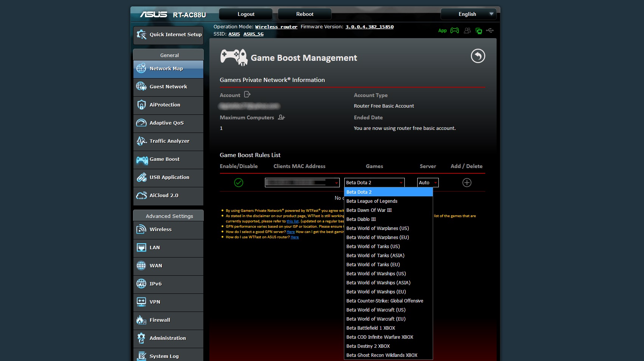The width and height of the screenshot is (644, 361).
Task: Select Beta World of Tanks (ASIA)
Action: [389, 256]
